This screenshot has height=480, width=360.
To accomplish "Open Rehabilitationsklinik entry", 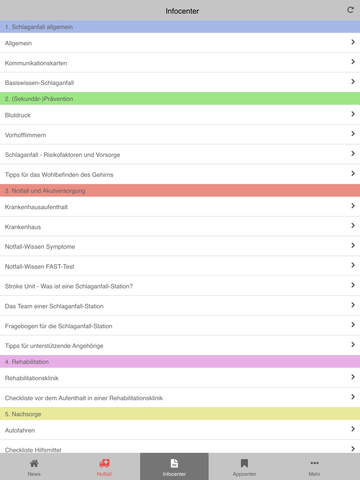I will pyautogui.click(x=180, y=378).
